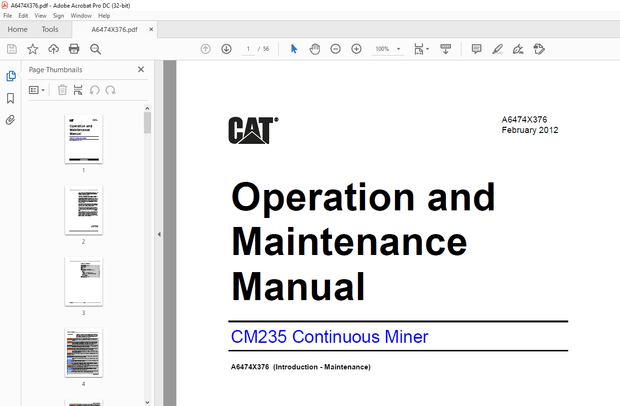Open the View menu
This screenshot has width=620, height=406.
(40, 16)
